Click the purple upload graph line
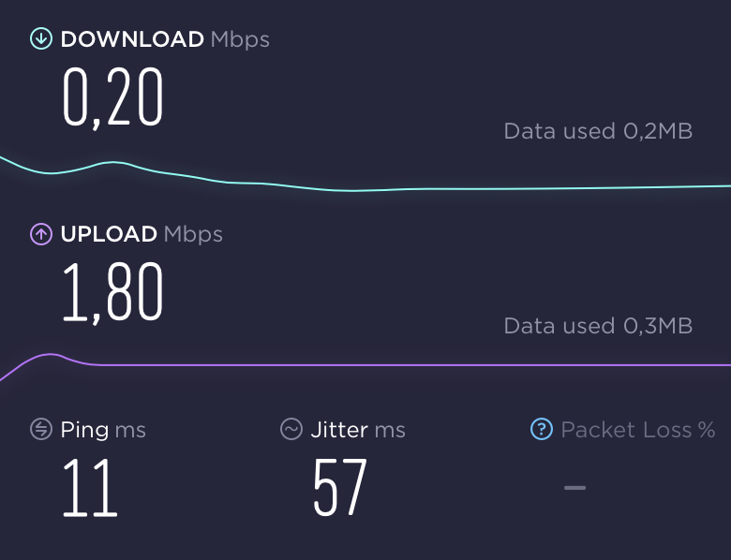 [420, 365]
